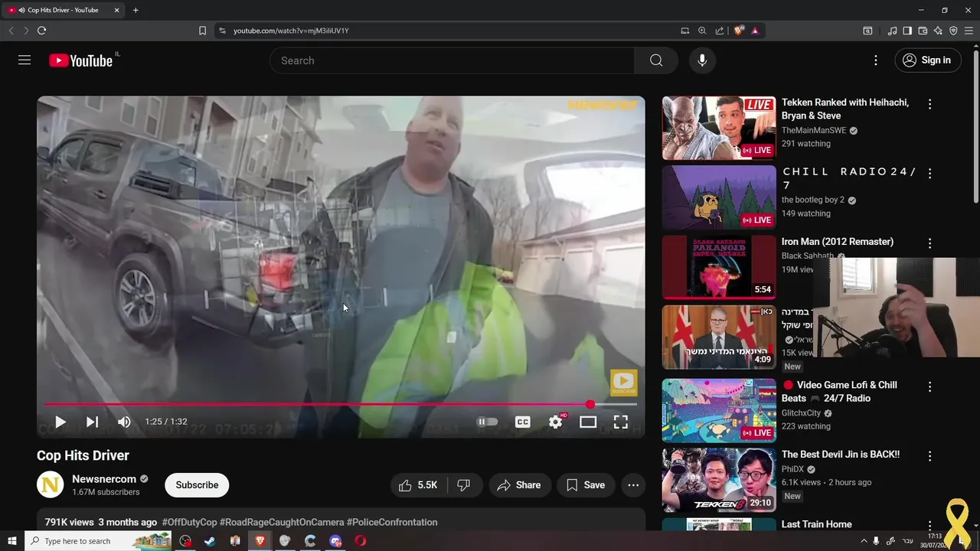
Task: Click the Sign in button
Action: tap(927, 60)
